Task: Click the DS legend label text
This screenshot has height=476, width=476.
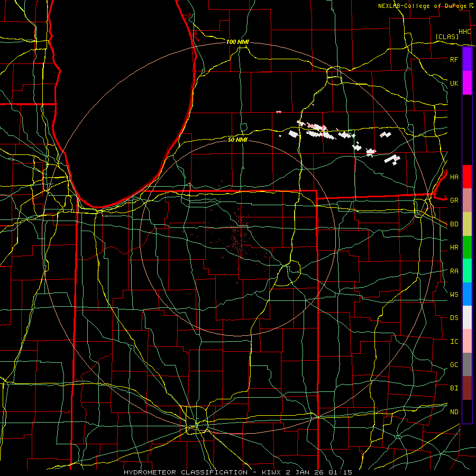Action: [x=454, y=318]
